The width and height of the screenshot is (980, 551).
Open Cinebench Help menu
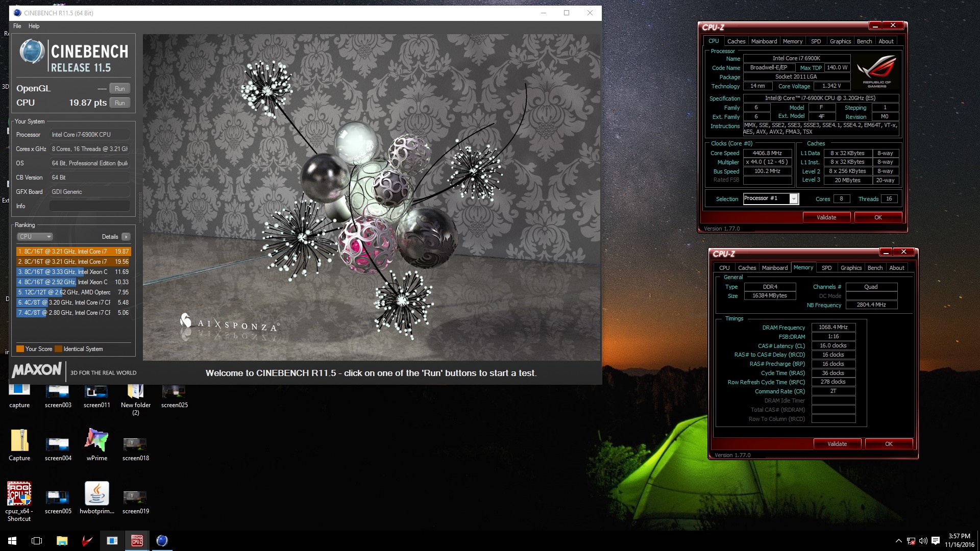[34, 26]
